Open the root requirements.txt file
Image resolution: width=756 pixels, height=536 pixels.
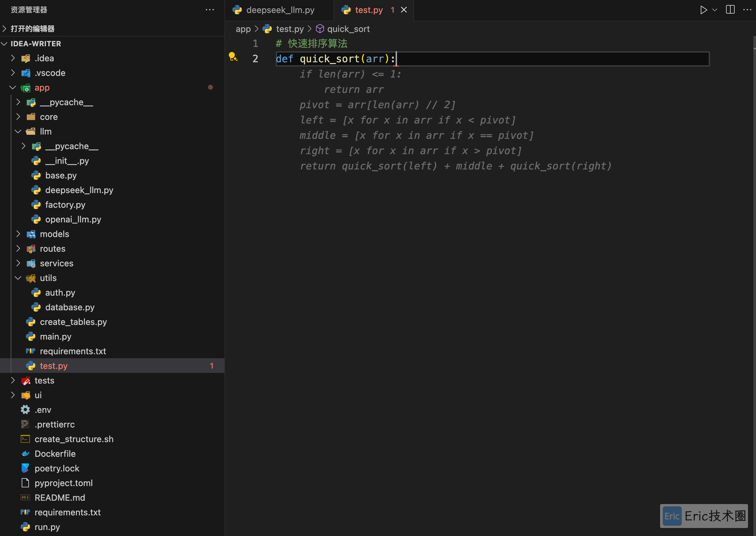pyautogui.click(x=112, y=512)
